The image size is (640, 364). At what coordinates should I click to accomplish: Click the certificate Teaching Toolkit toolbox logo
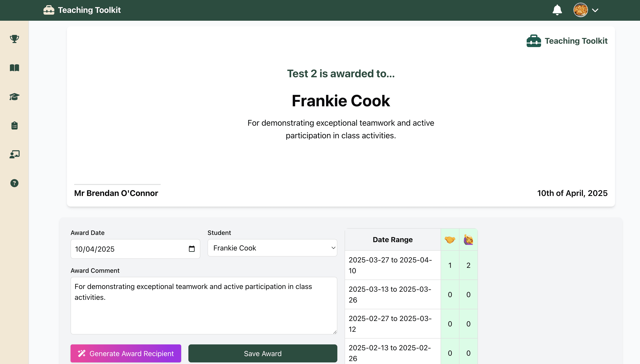(x=533, y=41)
